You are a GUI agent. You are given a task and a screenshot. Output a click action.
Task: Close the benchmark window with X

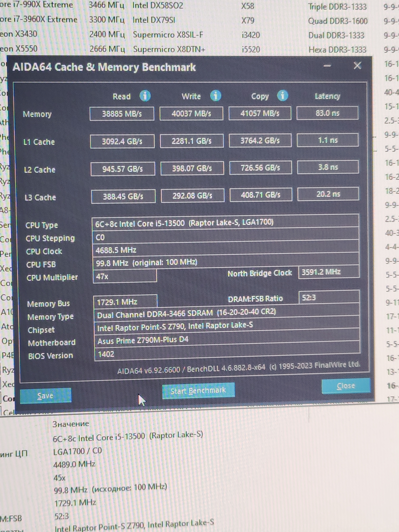pyautogui.click(x=357, y=65)
